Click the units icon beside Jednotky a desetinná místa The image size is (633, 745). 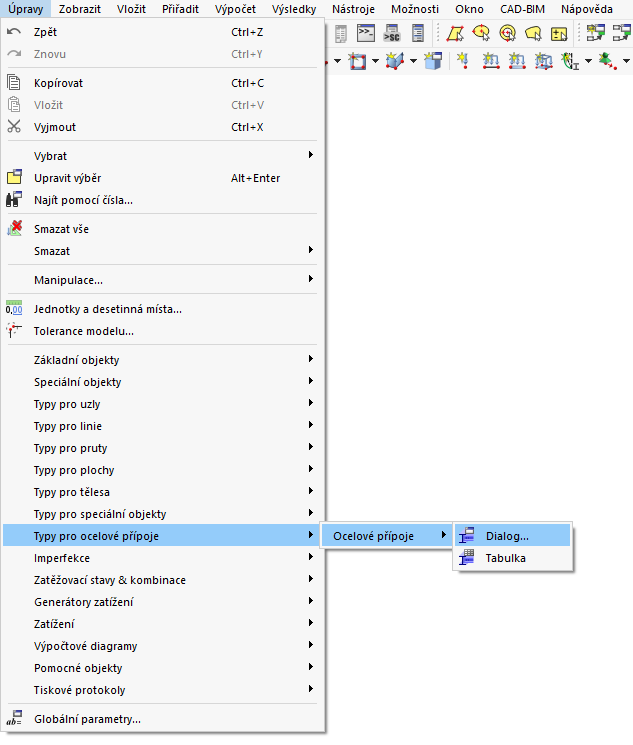pos(14,308)
